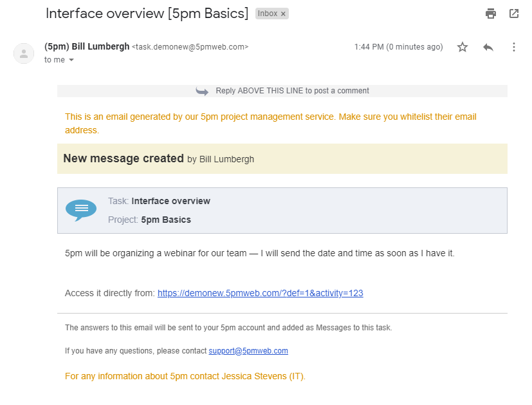The image size is (532, 405).
Task: Select the Inbox label tag
Action: tap(269, 13)
